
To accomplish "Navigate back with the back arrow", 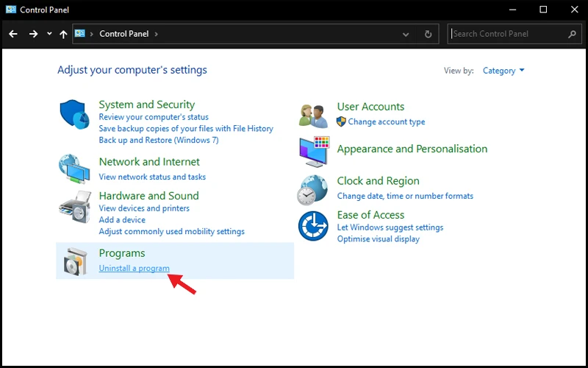I will [x=13, y=34].
